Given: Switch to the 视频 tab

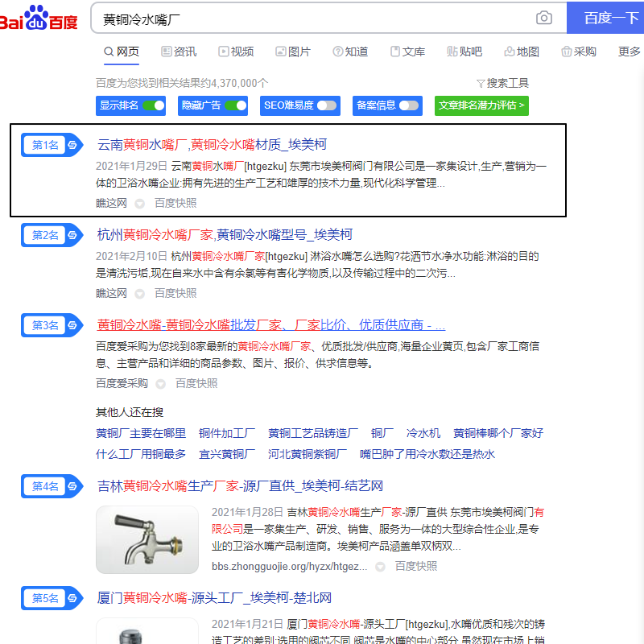Looking at the screenshot, I should (x=236, y=52).
